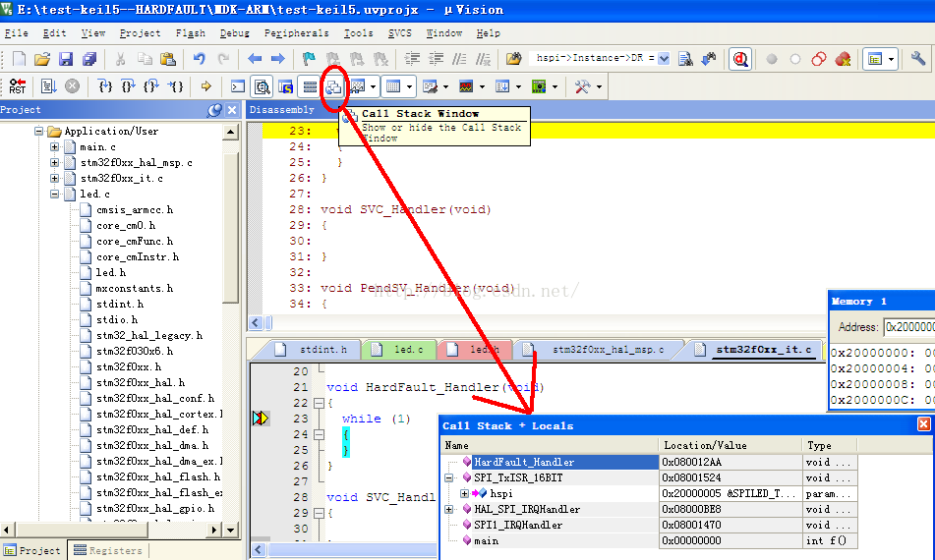The width and height of the screenshot is (935, 560).
Task: Close the Call Stack + Locals window
Action: pyautogui.click(x=923, y=424)
